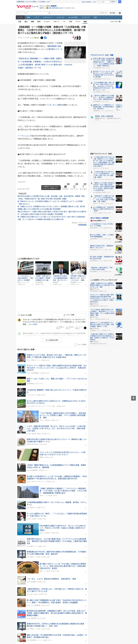Dismiss the グルテンフリーの菓子 recommended article
The image size is (138, 644).
pos(86,373)
